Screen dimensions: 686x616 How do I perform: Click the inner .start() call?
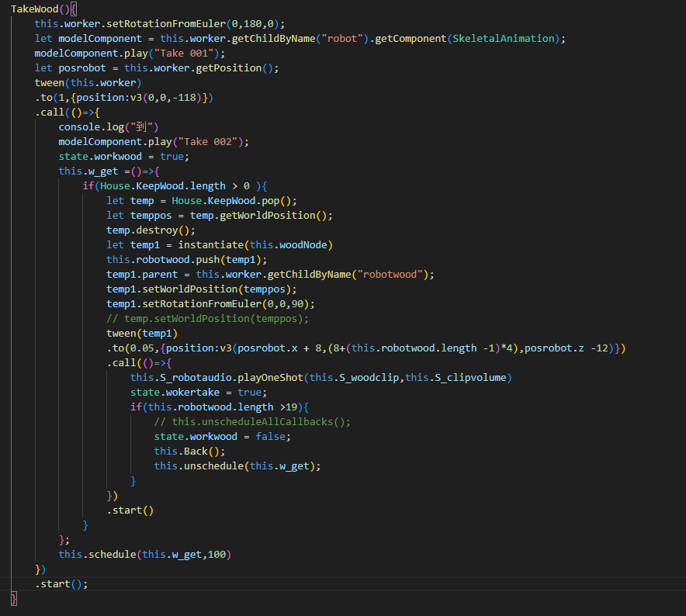click(x=130, y=510)
